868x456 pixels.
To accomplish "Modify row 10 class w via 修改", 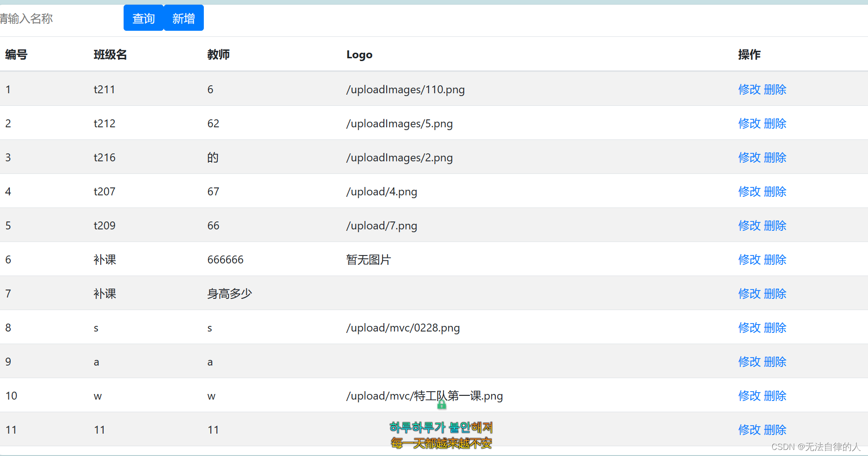I will tap(750, 395).
